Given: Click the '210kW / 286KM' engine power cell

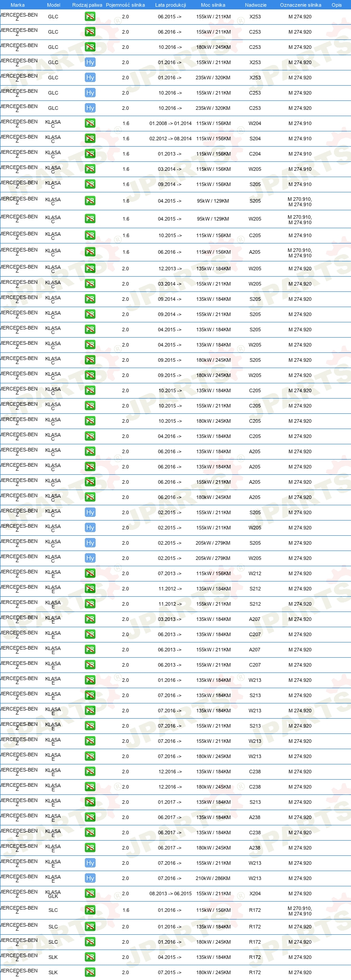Looking at the screenshot, I should [213, 879].
